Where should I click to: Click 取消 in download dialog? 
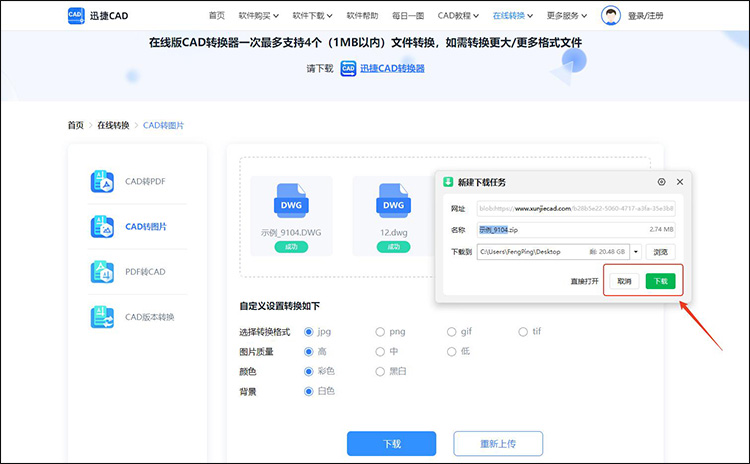tap(624, 281)
